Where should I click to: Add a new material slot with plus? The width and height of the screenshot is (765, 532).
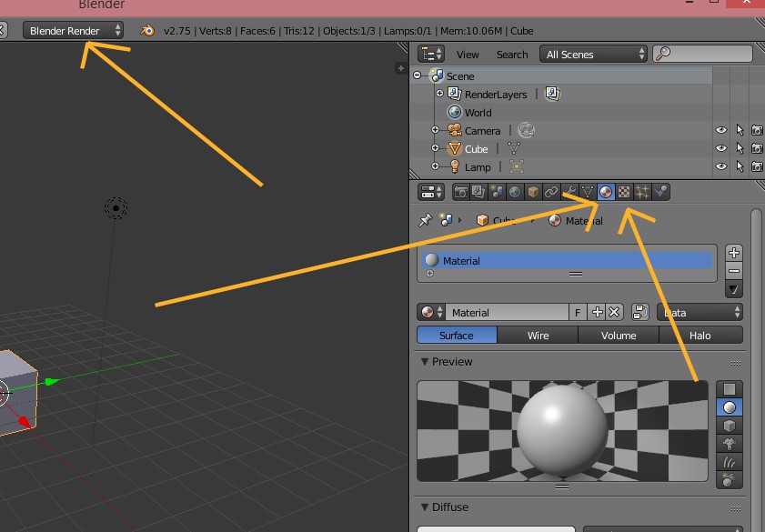click(734, 253)
